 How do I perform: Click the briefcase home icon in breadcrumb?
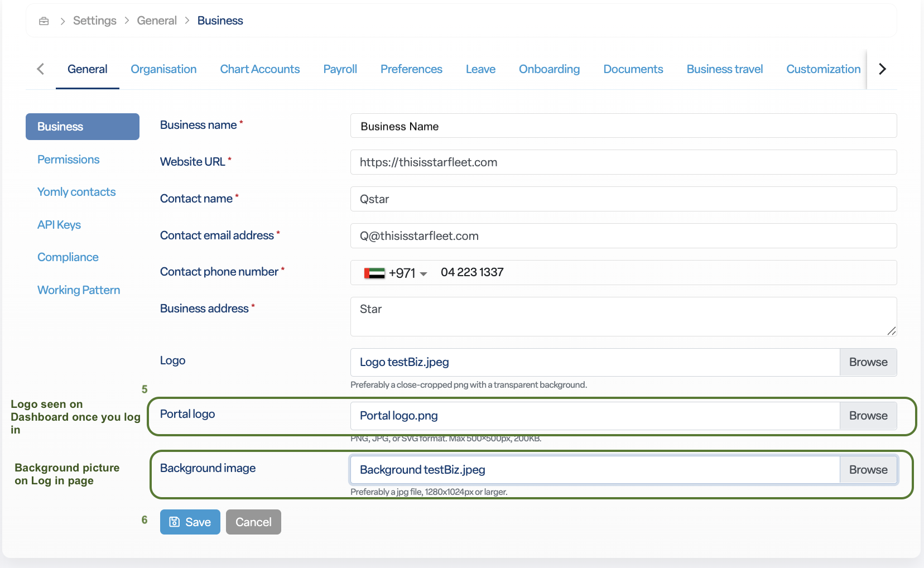pyautogui.click(x=44, y=21)
